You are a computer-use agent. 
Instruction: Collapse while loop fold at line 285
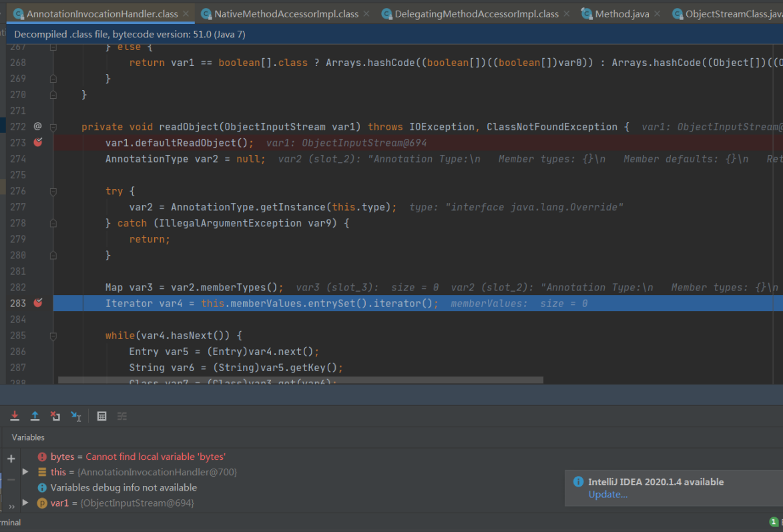[x=53, y=336]
